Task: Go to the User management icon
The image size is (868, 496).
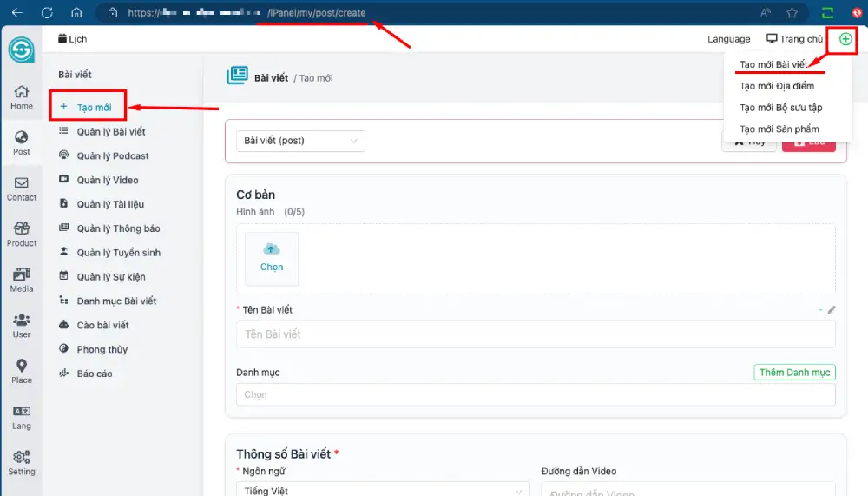Action: point(22,325)
